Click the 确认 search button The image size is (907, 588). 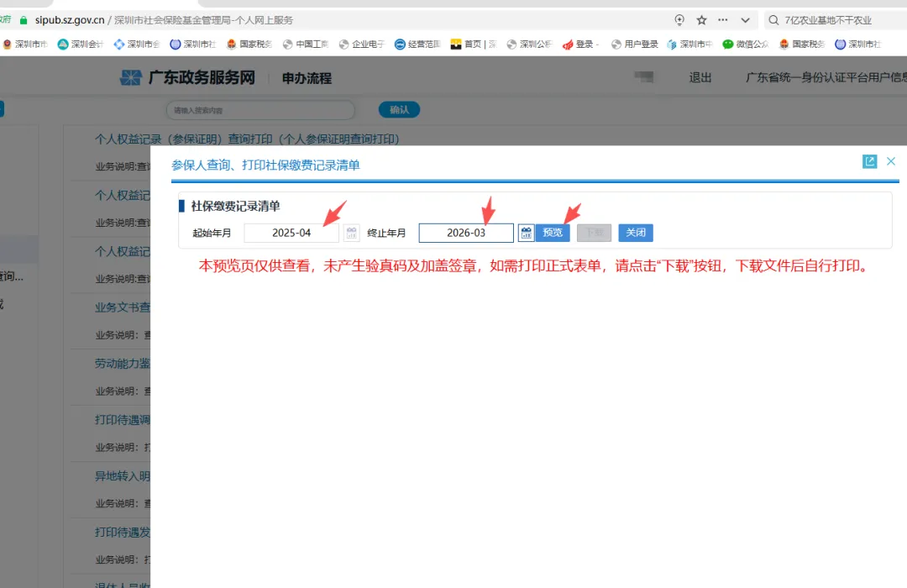(399, 110)
